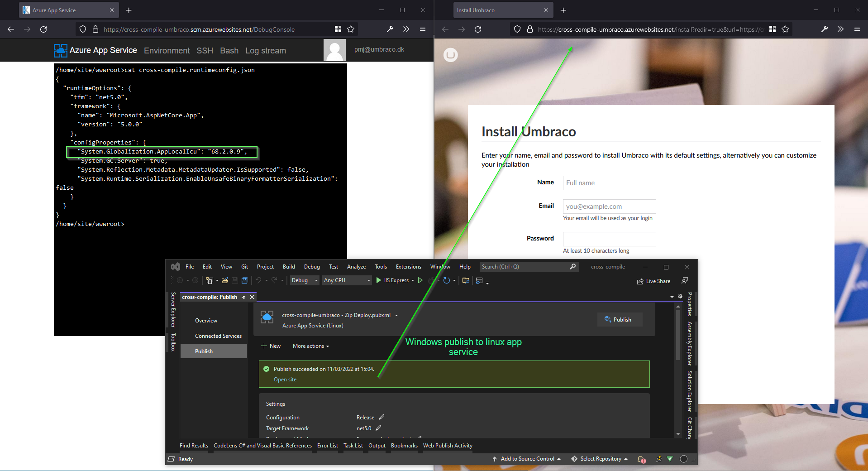Click the Email input field
Image resolution: width=868 pixels, height=471 pixels.
click(x=609, y=207)
